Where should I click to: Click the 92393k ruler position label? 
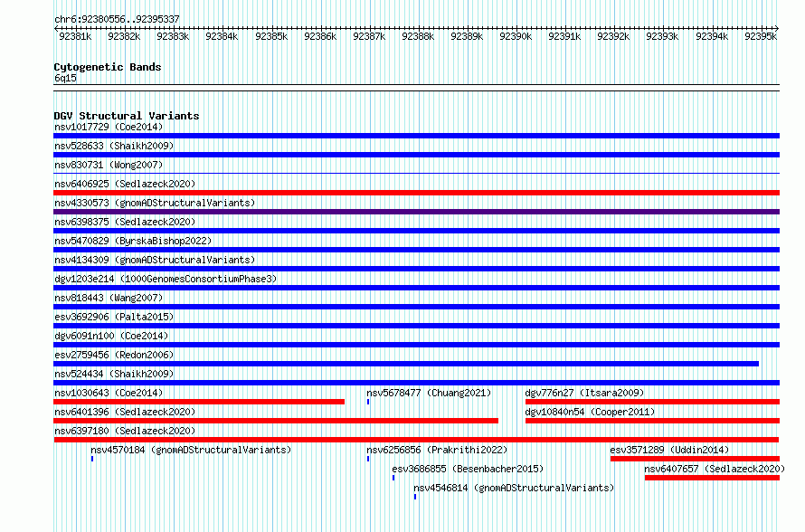(662, 36)
